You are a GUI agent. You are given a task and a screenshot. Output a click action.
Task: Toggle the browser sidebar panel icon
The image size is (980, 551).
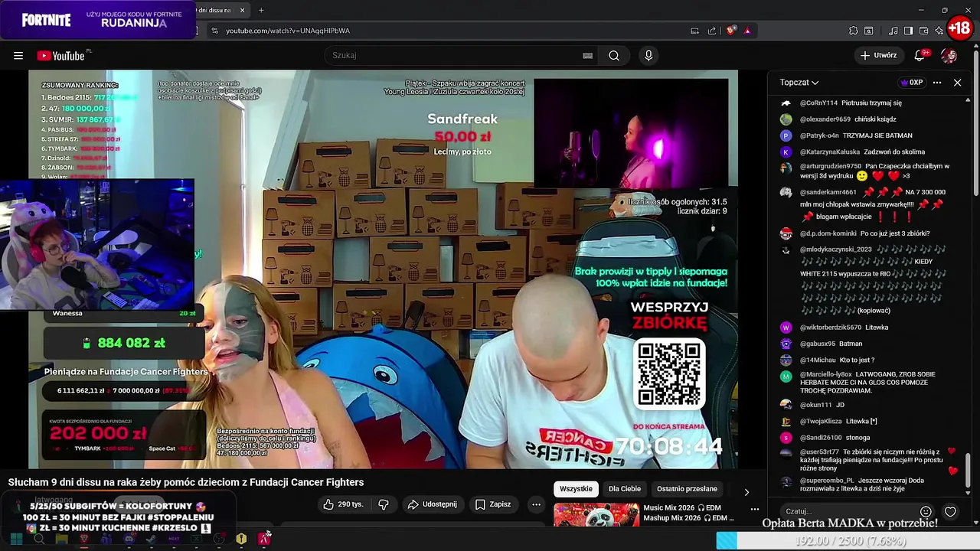coord(908,31)
